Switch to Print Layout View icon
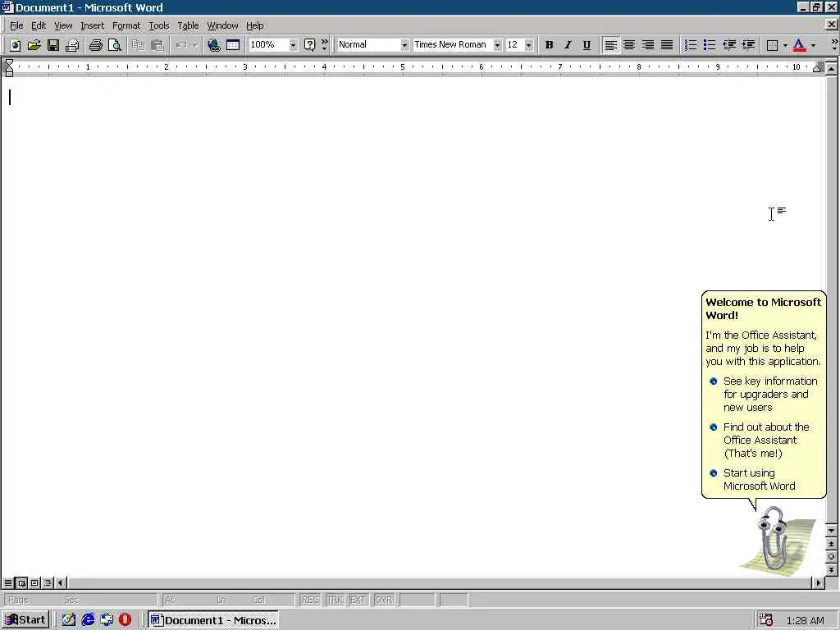 tap(34, 582)
